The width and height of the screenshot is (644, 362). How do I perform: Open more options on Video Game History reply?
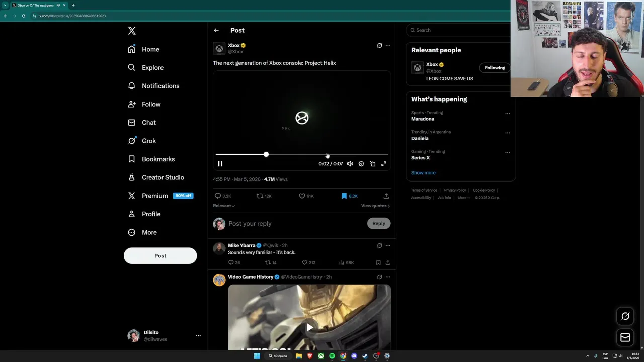tap(388, 277)
